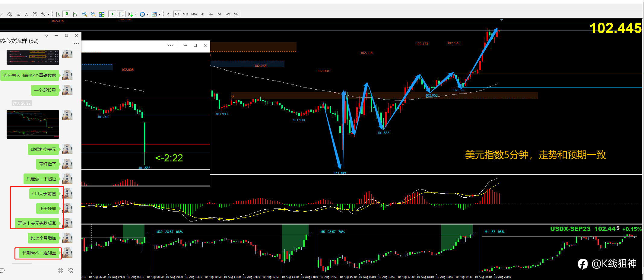This screenshot has width=644, height=280.
Task: Open the top chat image thumbnail
Action: tap(33, 58)
